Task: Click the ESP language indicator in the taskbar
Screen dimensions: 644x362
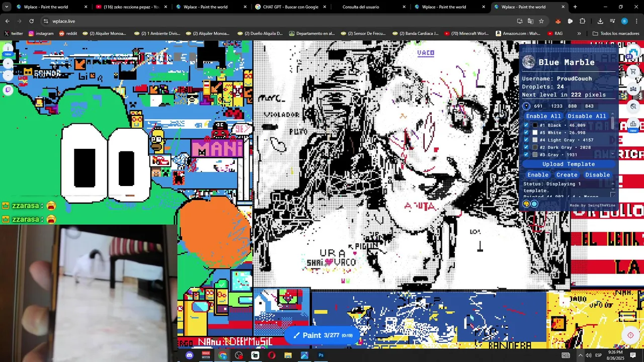Action: (x=598, y=355)
